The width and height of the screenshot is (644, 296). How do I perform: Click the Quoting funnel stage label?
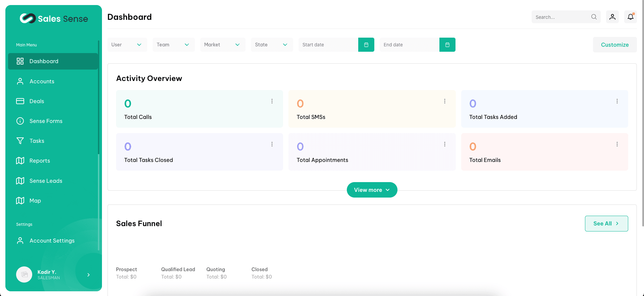(x=216, y=269)
